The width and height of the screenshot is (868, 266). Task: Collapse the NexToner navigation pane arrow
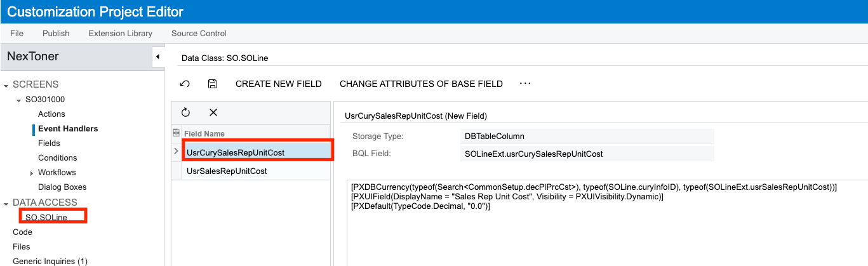pos(157,57)
